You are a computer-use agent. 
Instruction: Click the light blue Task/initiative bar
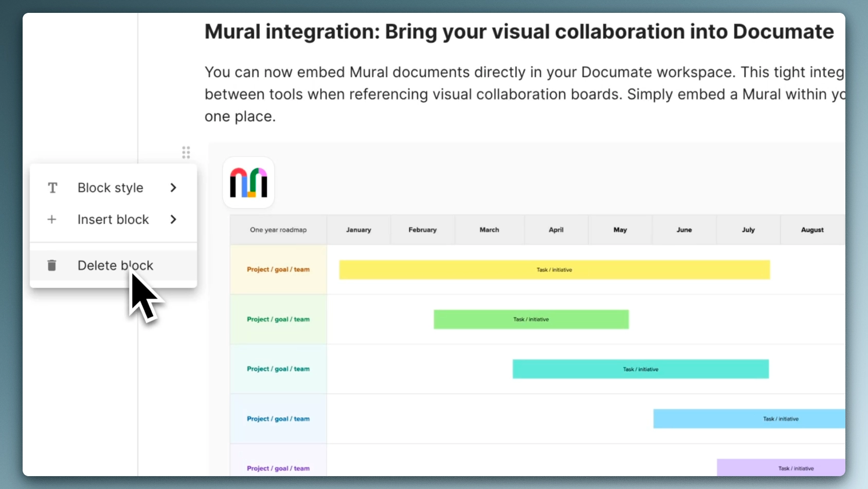click(750, 418)
